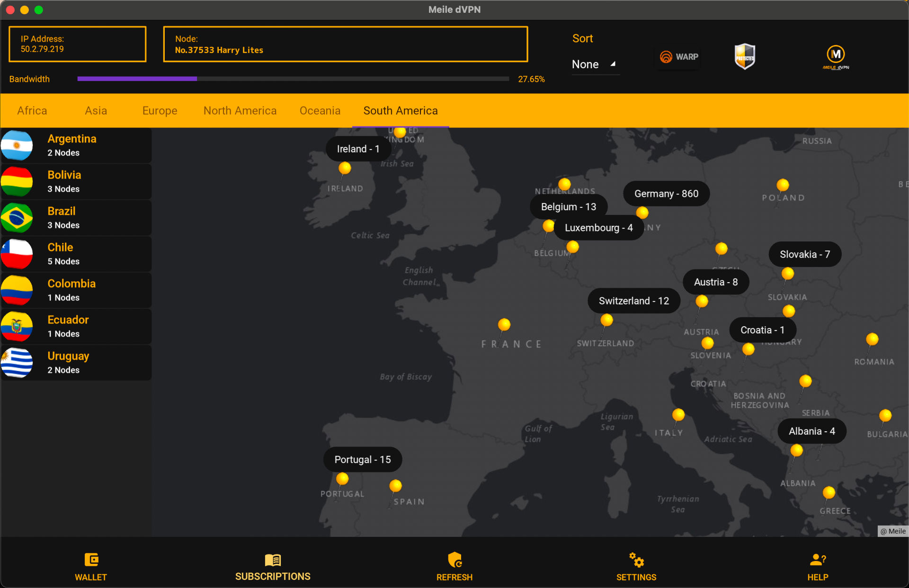
Task: Click the Germany - 860 map label
Action: (x=666, y=194)
